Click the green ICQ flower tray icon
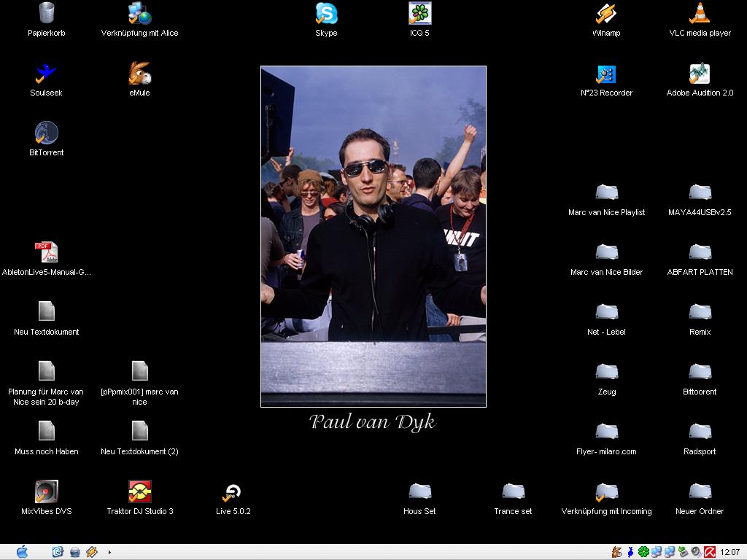The height and width of the screenshot is (560, 747). point(643,552)
